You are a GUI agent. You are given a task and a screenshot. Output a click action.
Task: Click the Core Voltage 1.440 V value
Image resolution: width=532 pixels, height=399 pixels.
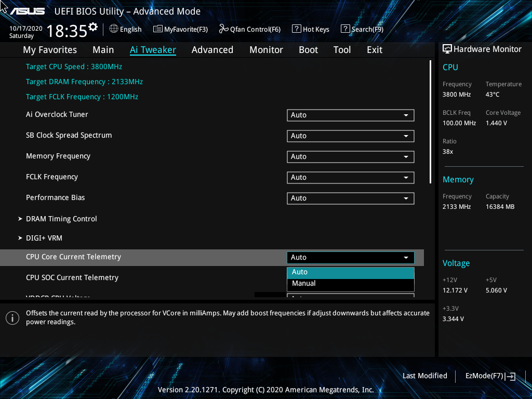tap(496, 123)
